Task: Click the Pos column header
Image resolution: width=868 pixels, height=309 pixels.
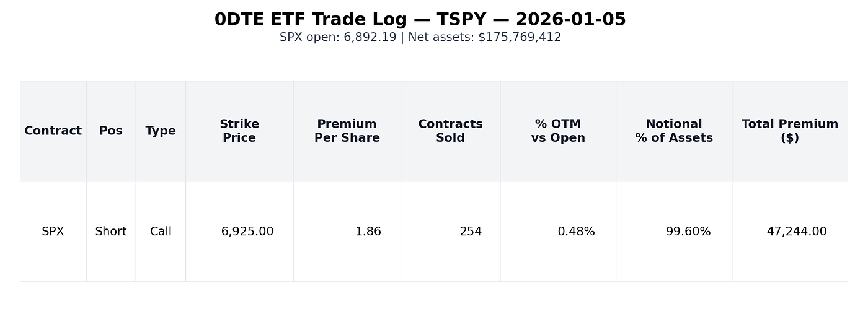Action: coord(111,131)
